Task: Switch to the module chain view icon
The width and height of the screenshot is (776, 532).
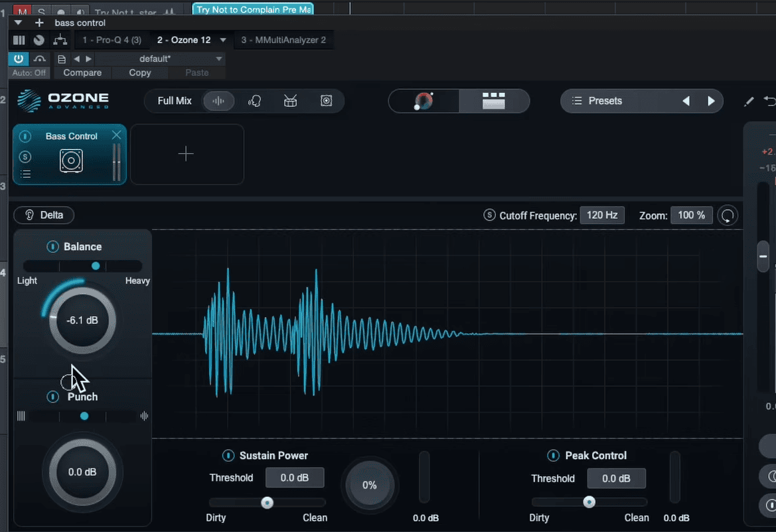Action: coord(493,101)
